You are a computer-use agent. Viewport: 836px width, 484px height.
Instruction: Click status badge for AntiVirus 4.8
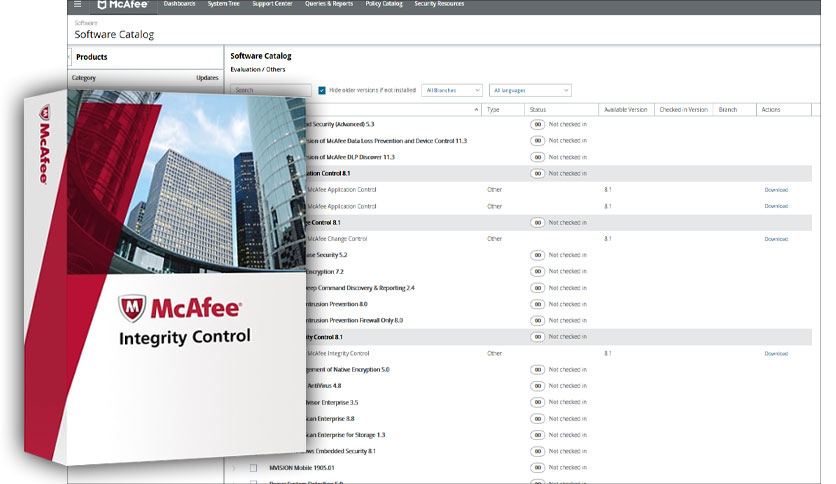point(537,386)
